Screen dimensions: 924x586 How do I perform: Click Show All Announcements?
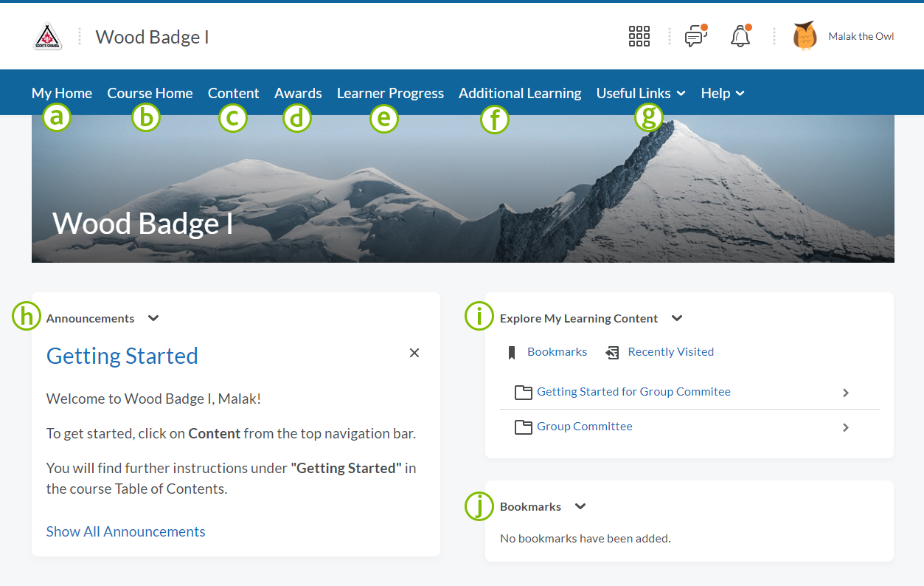[x=126, y=531]
